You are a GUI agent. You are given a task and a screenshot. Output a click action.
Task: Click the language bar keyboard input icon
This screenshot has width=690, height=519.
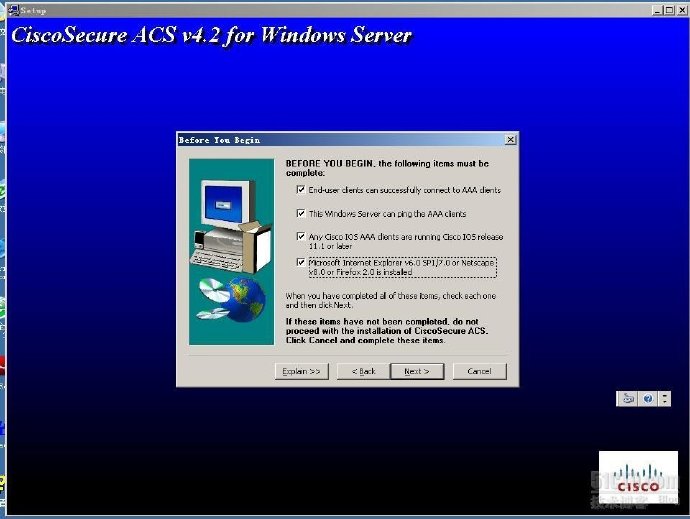pyautogui.click(x=628, y=399)
